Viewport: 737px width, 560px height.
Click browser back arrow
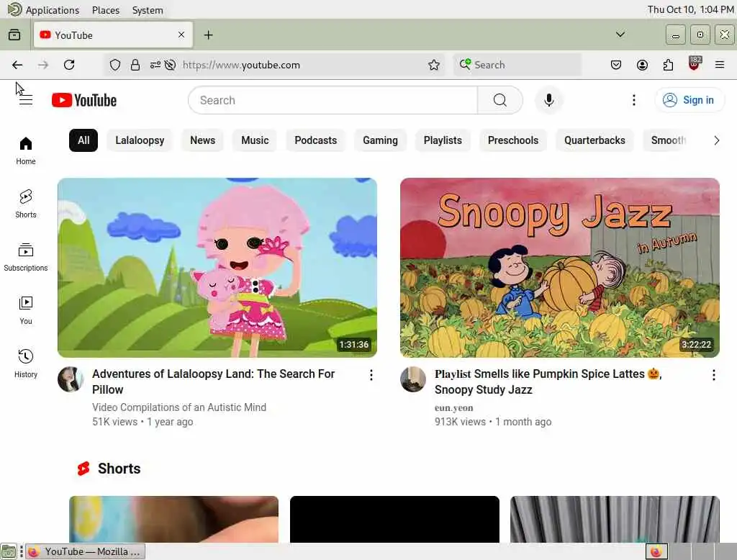17,65
